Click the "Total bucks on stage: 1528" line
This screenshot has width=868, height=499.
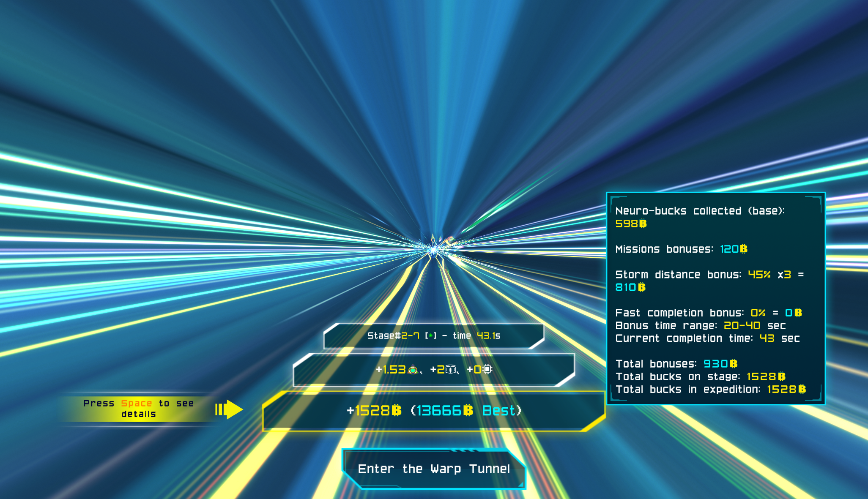pyautogui.click(x=701, y=376)
